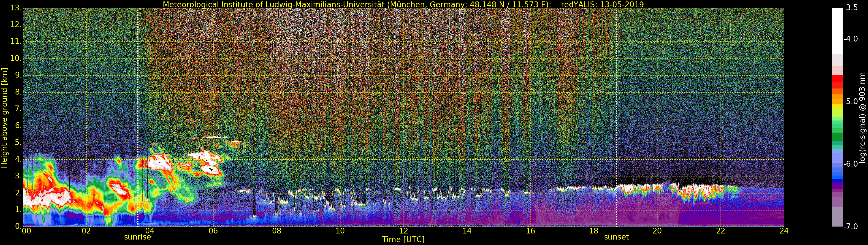Pick the yellow colorbar segment

click(837, 106)
